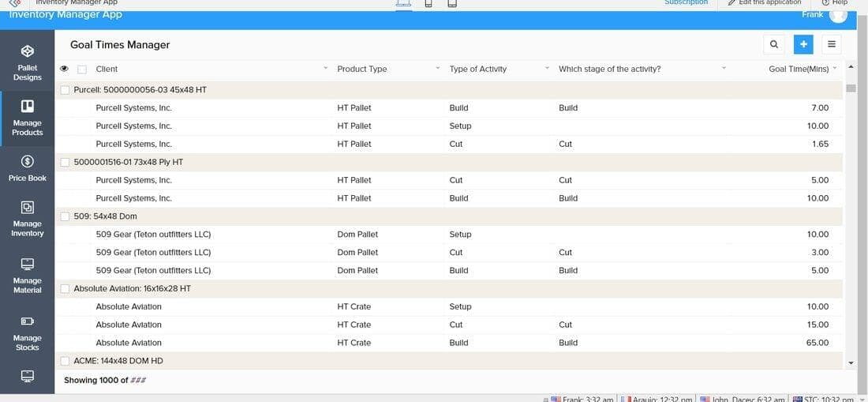Click 509 Gear (Teton outfitters LLC) in 3.00 row
The width and height of the screenshot is (868, 402).
point(153,253)
